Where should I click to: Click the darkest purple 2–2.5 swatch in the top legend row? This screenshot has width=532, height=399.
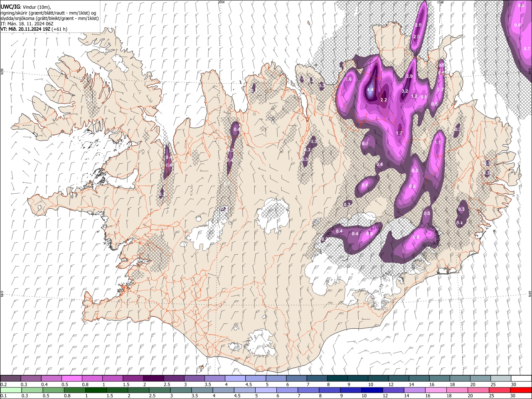pos(153,378)
